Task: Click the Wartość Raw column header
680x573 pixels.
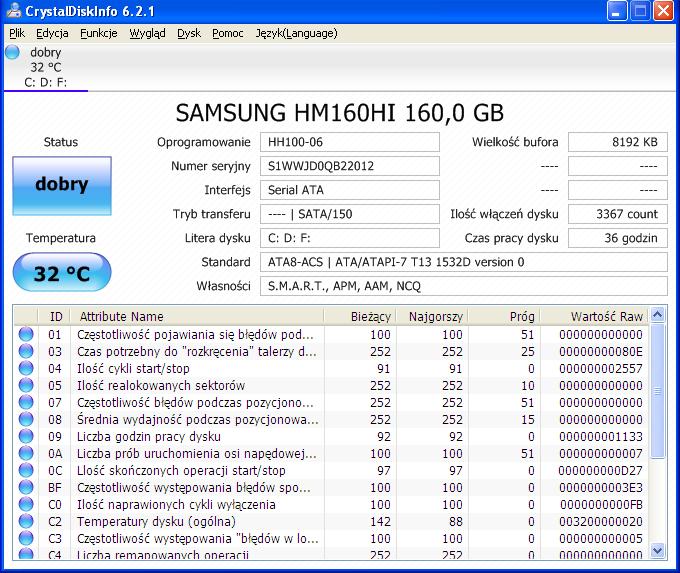Action: [x=594, y=317]
